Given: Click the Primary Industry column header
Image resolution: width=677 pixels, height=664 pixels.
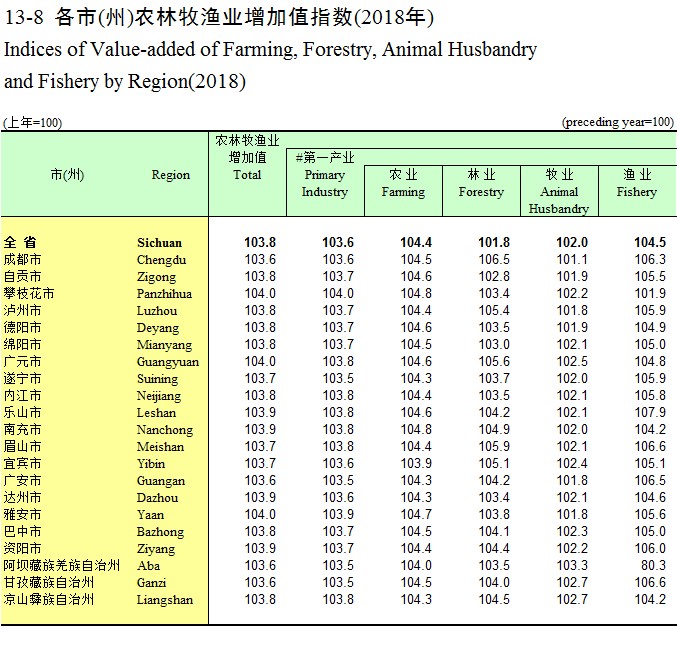Looking at the screenshot, I should pos(325,183).
